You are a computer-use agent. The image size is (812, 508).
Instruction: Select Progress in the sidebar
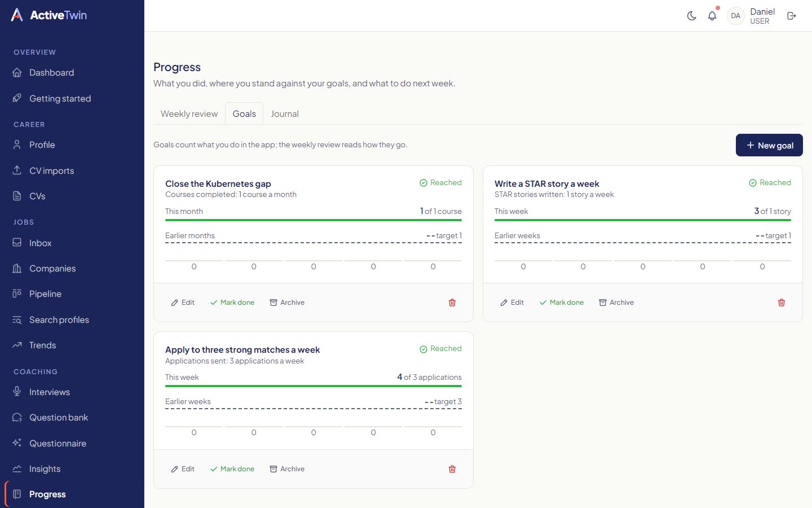(x=72, y=494)
